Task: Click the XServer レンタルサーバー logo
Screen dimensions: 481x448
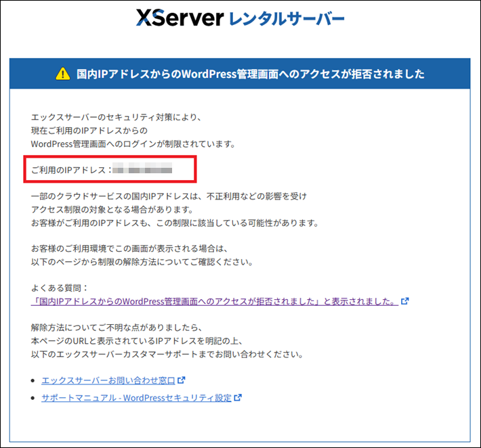Action: pos(240,18)
